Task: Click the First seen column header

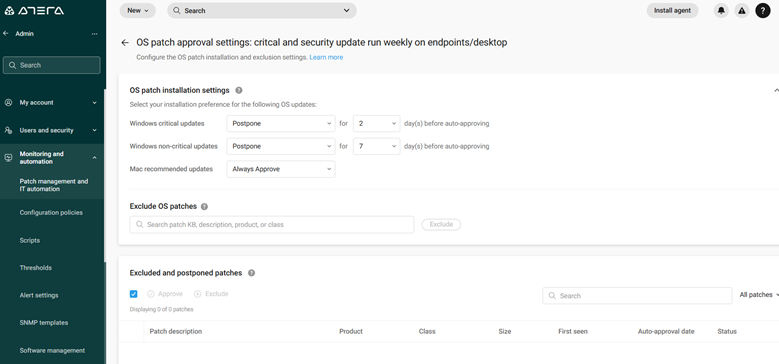Action: tap(573, 331)
